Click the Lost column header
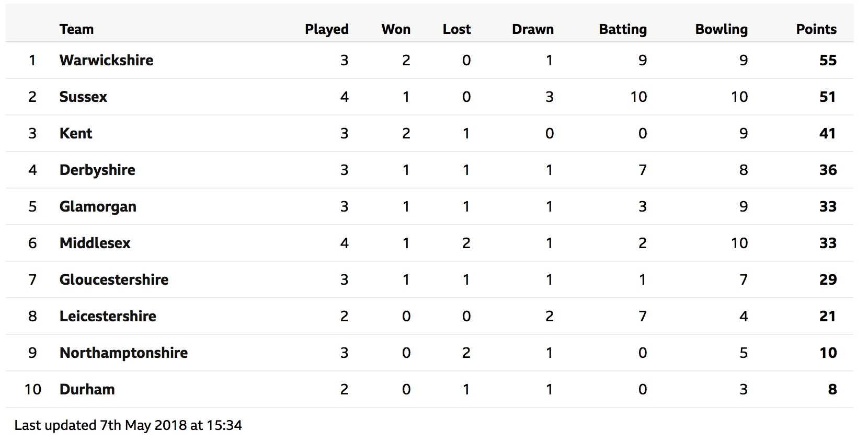 456,29
